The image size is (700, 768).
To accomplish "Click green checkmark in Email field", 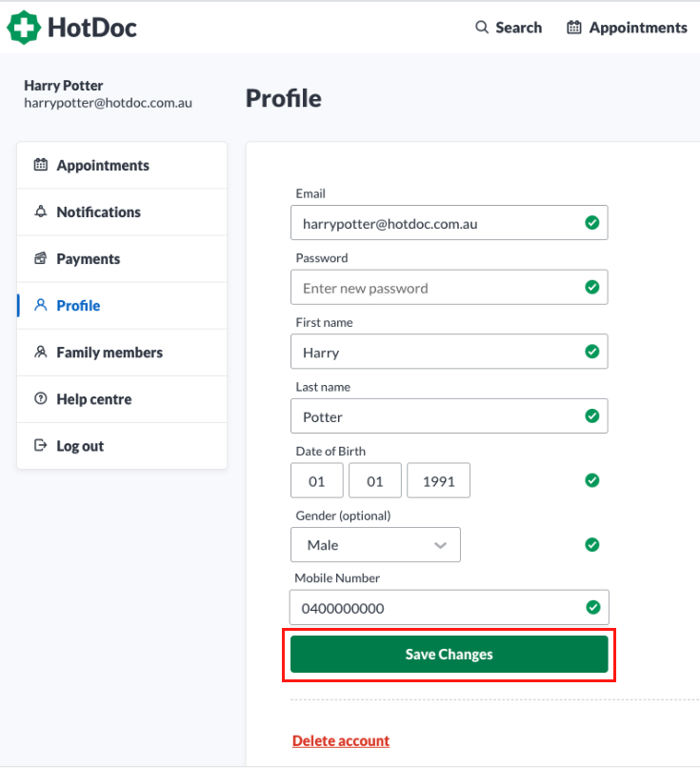I will (x=591, y=223).
